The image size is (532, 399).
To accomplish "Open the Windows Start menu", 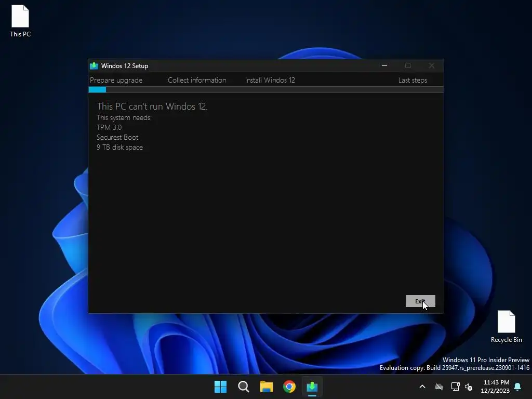I will 220,387.
